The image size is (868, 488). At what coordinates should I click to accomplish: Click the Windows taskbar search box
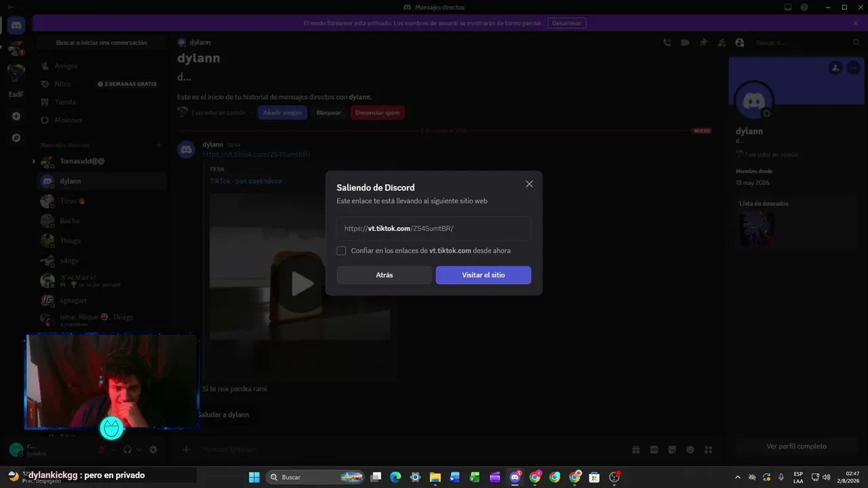[315, 477]
